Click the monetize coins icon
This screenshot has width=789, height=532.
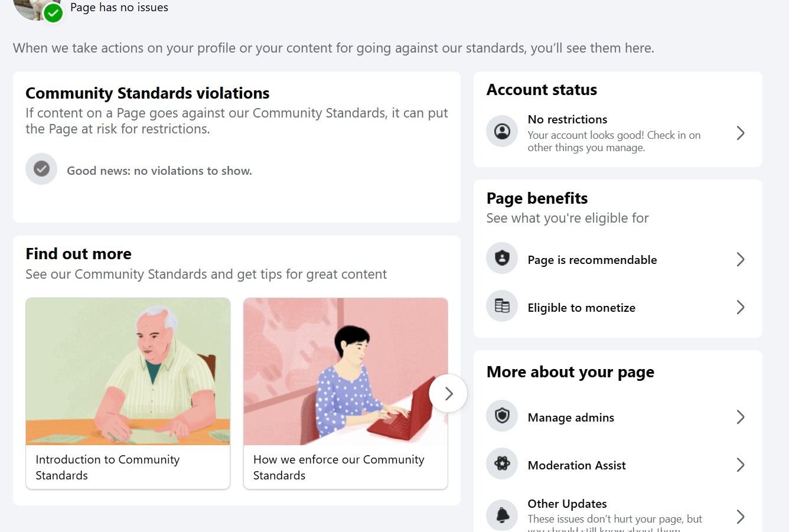[502, 306]
